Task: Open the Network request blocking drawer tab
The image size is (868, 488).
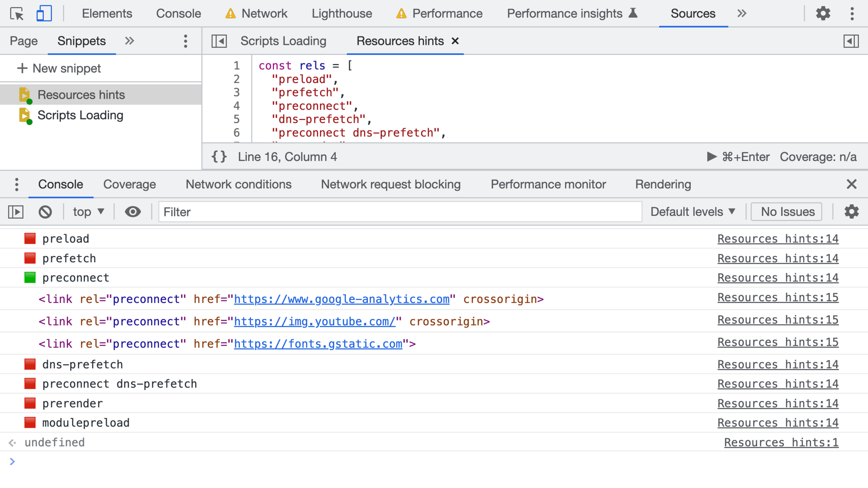Action: 391,184
